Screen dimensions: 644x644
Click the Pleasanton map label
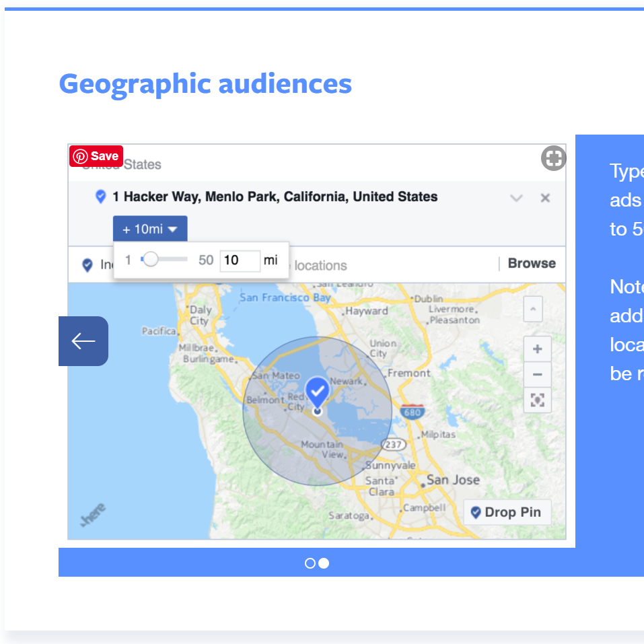pyautogui.click(x=455, y=320)
